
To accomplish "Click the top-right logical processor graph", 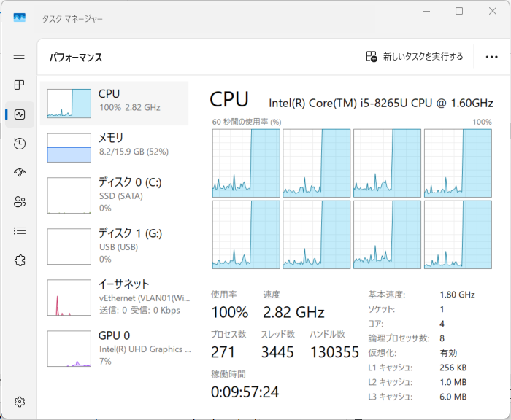I will point(458,163).
